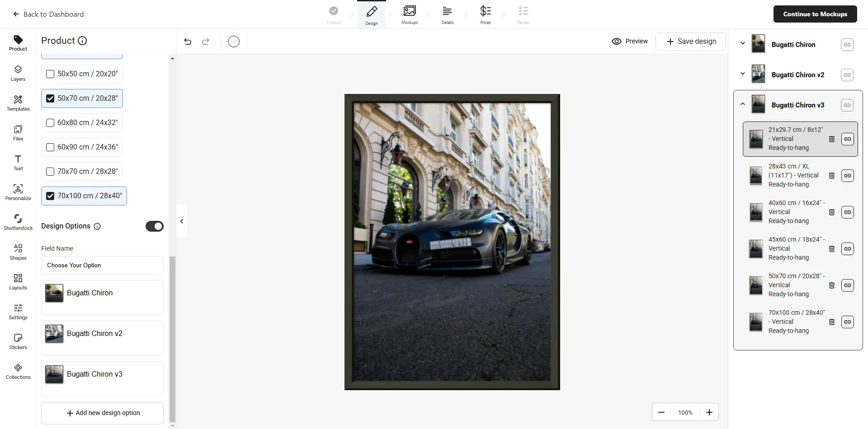The height and width of the screenshot is (429, 868).
Task: Delete the 40x60 cm variant with trash icon
Action: point(831,212)
